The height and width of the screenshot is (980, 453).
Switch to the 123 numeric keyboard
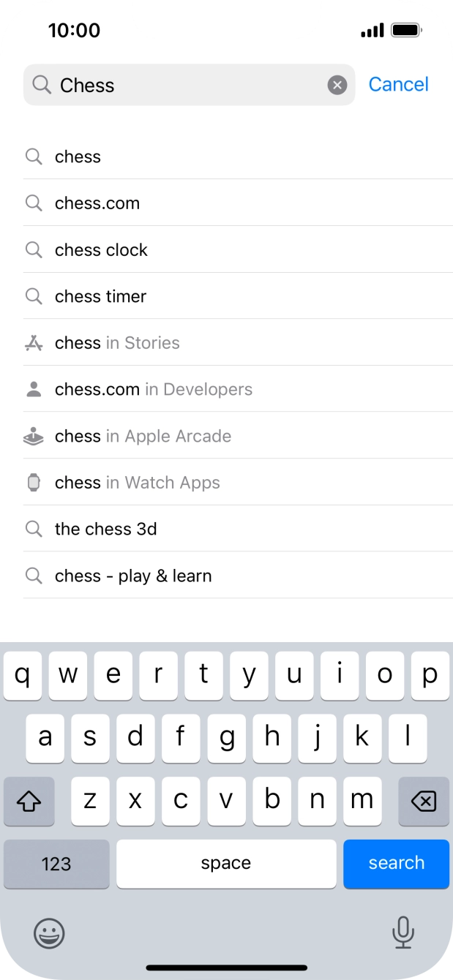56,864
